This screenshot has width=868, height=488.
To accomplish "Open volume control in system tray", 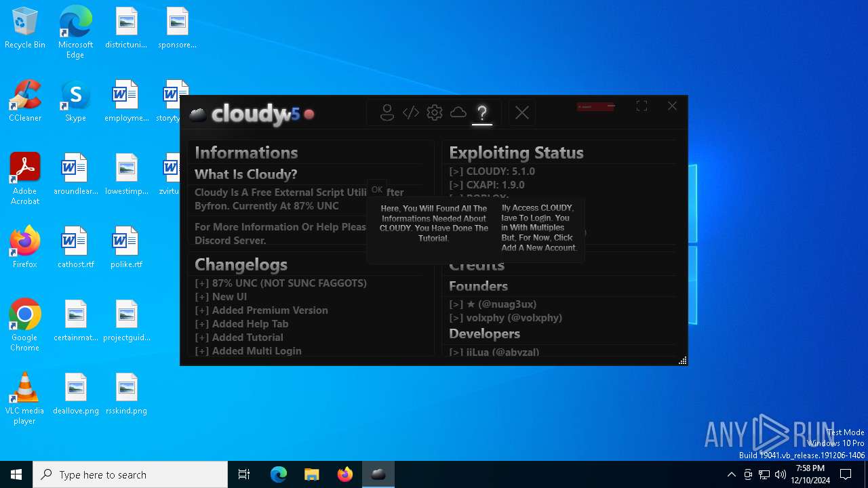I will [781, 474].
